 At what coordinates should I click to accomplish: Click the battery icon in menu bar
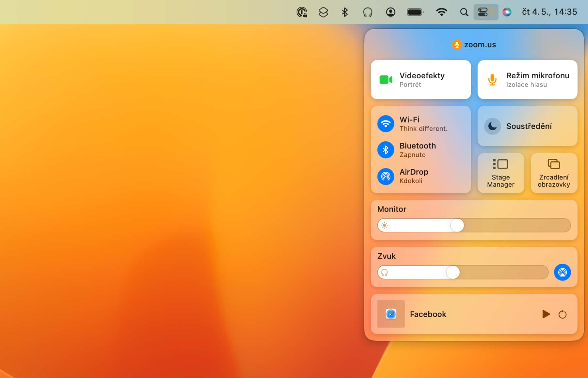415,12
